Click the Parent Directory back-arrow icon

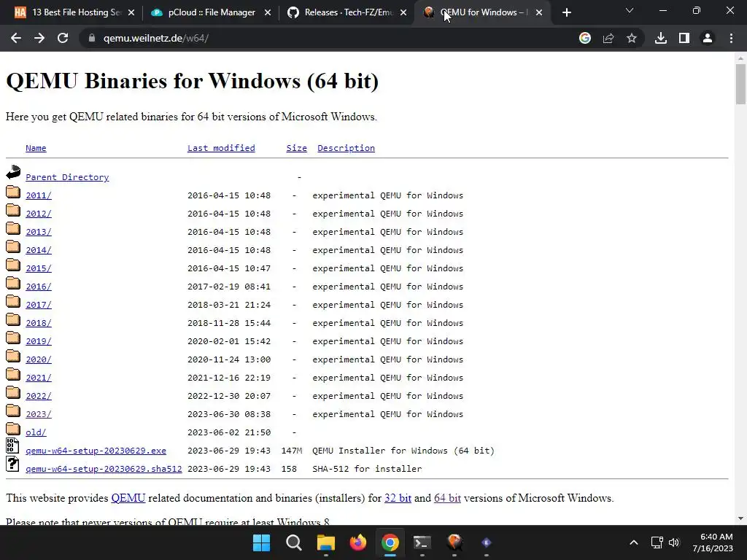(13, 172)
